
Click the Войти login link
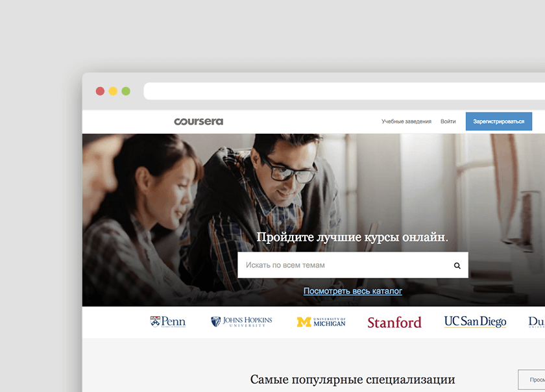tap(448, 121)
